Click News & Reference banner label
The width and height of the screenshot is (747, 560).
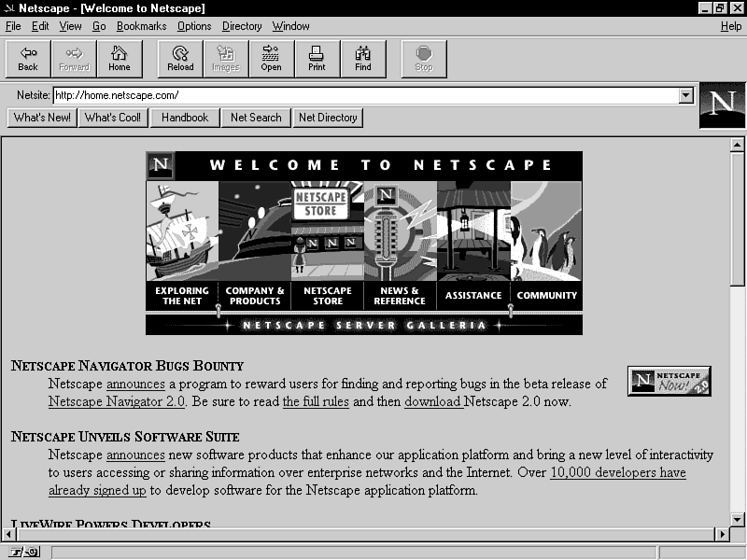400,296
